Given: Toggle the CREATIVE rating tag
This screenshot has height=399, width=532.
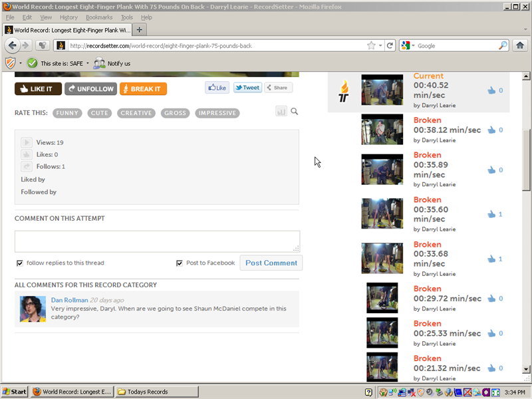Looking at the screenshot, I should [136, 113].
